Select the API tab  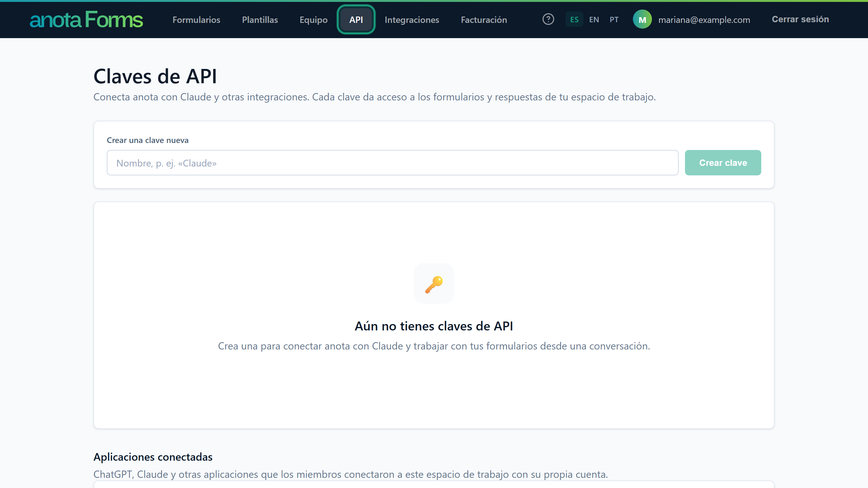point(356,20)
